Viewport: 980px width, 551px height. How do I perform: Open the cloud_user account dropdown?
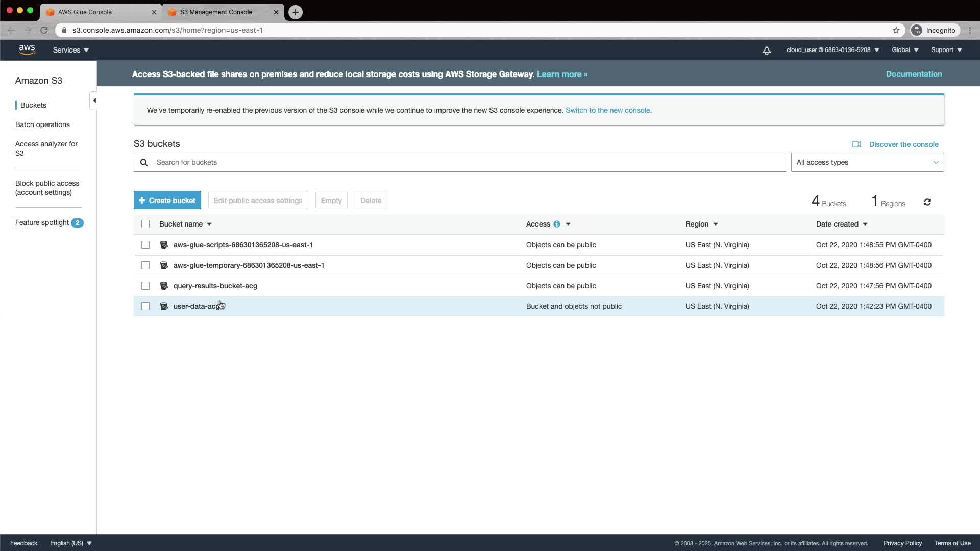pos(832,50)
